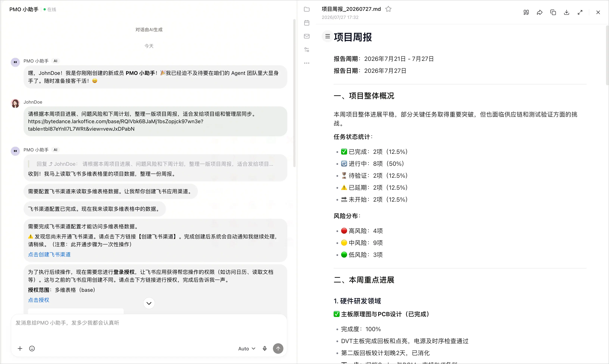This screenshot has height=364, width=609.
Task: Open the settings sliders sidebar icon
Action: [307, 50]
